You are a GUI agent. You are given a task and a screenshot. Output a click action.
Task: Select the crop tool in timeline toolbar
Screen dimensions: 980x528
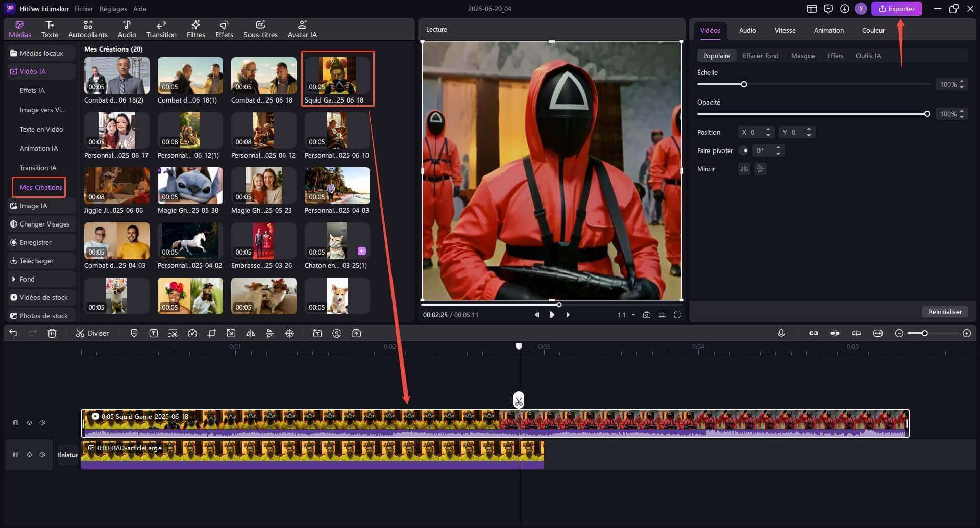point(212,333)
